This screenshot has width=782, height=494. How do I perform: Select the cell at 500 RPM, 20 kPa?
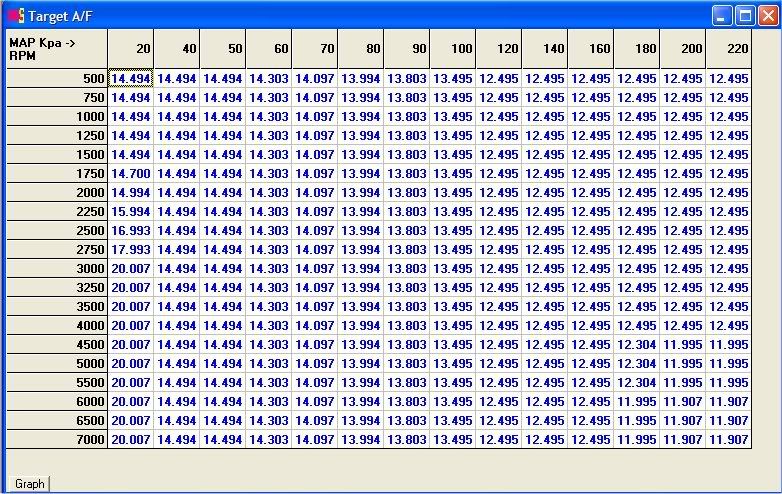pos(131,79)
